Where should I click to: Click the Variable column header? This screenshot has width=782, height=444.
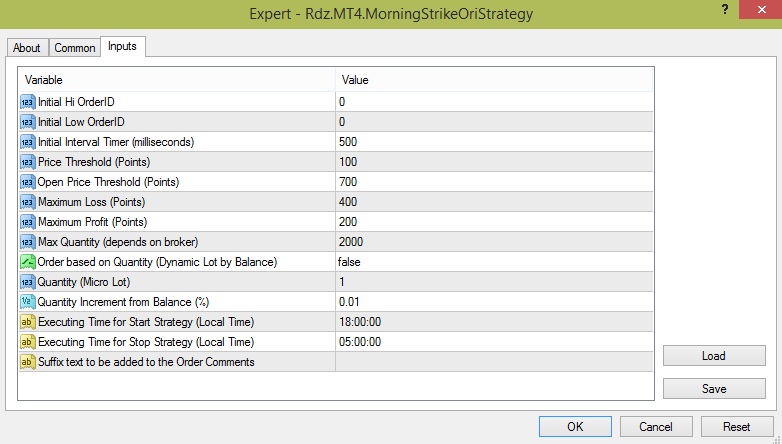[177, 80]
